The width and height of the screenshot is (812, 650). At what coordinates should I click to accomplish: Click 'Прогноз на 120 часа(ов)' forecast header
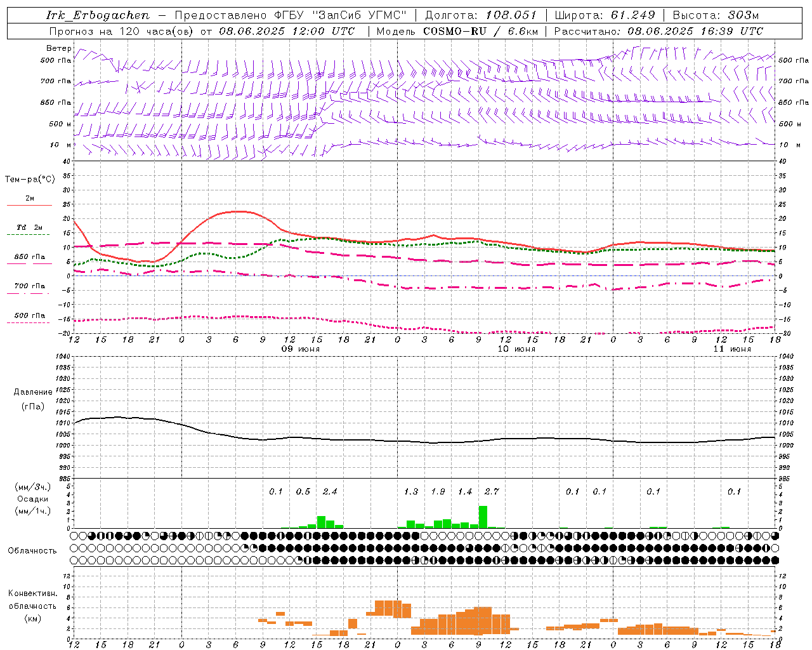pos(122,31)
